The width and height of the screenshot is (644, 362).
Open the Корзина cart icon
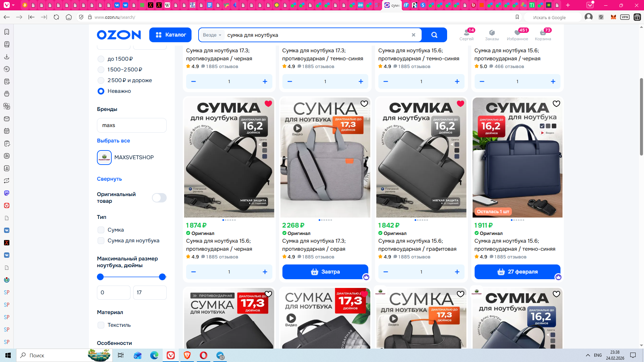point(543,35)
